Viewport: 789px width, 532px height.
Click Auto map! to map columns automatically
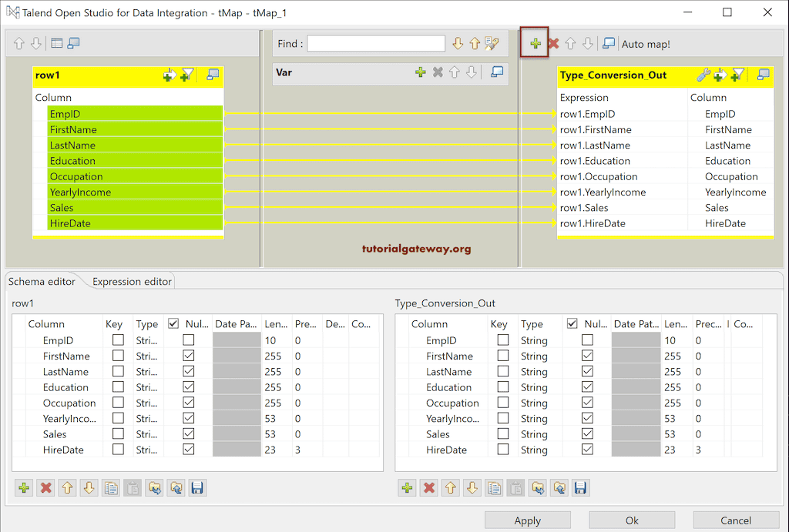click(646, 44)
